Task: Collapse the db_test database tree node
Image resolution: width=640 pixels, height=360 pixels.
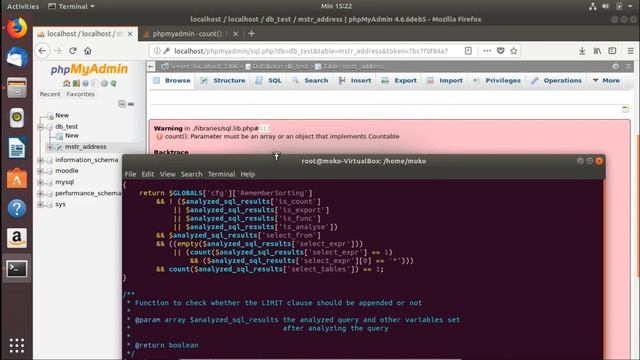Action: point(41,127)
